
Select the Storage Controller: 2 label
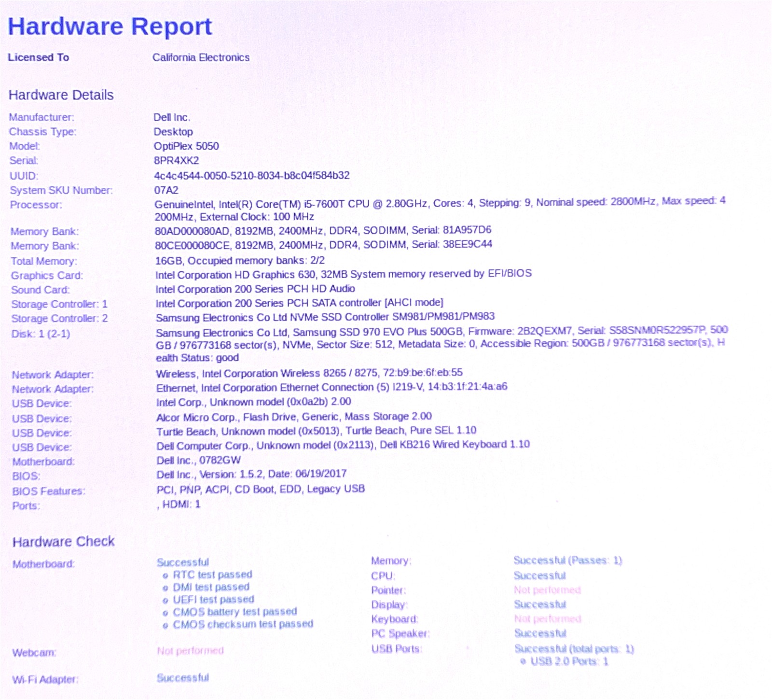coord(59,319)
